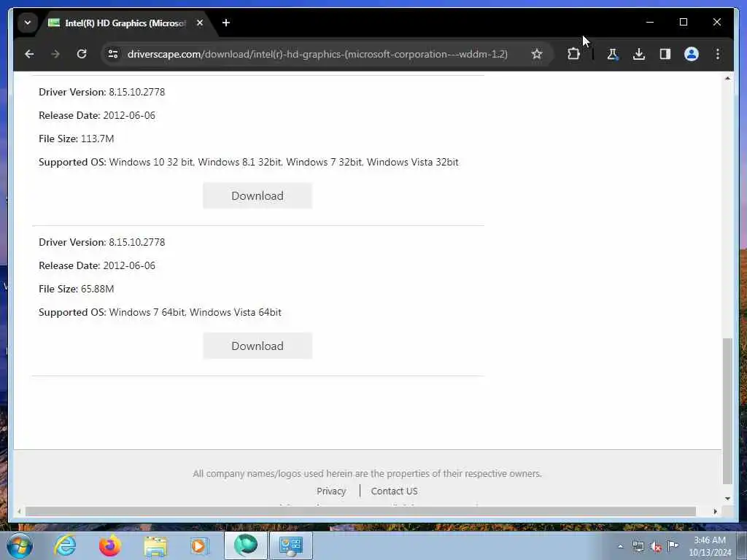Open the control panel taskbar item
The image size is (747, 560).
pos(291,545)
